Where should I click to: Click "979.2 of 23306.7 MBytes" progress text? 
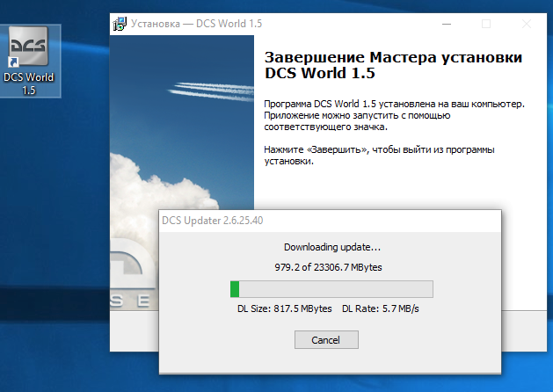click(328, 267)
